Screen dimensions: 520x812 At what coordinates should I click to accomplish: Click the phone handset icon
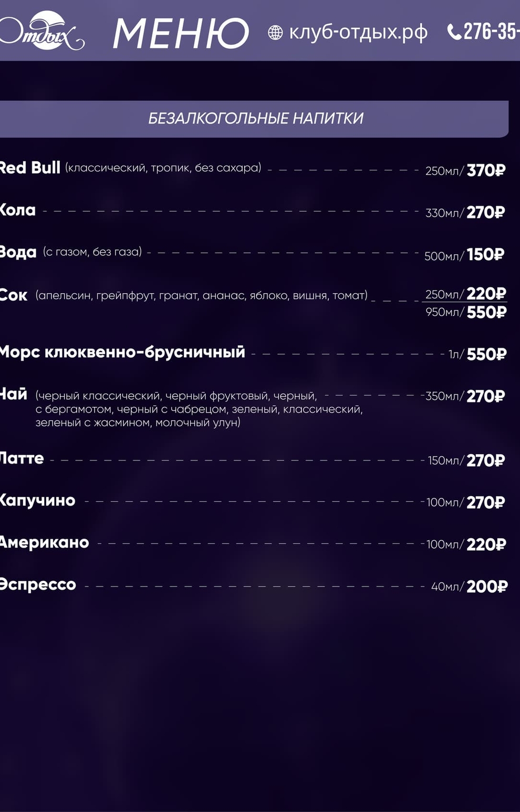pos(454,32)
